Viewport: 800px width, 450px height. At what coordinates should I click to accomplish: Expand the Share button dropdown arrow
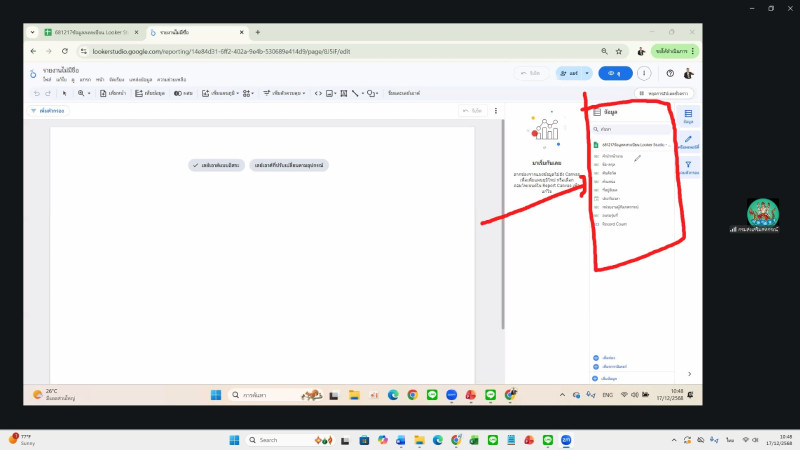[586, 73]
